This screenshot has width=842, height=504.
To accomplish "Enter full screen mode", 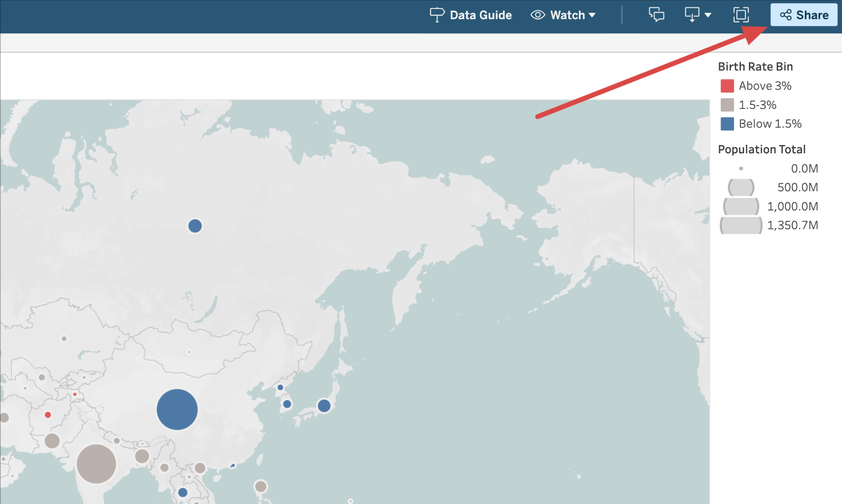I will pos(740,15).
